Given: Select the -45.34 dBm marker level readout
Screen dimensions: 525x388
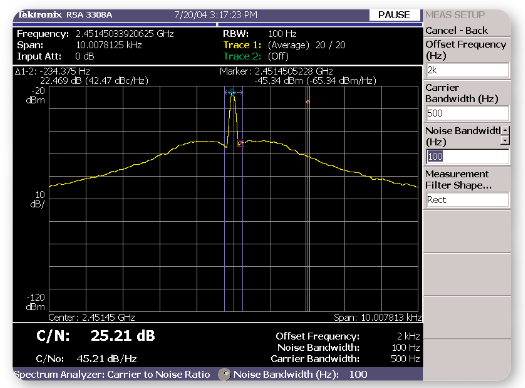Looking at the screenshot, I should [315, 81].
